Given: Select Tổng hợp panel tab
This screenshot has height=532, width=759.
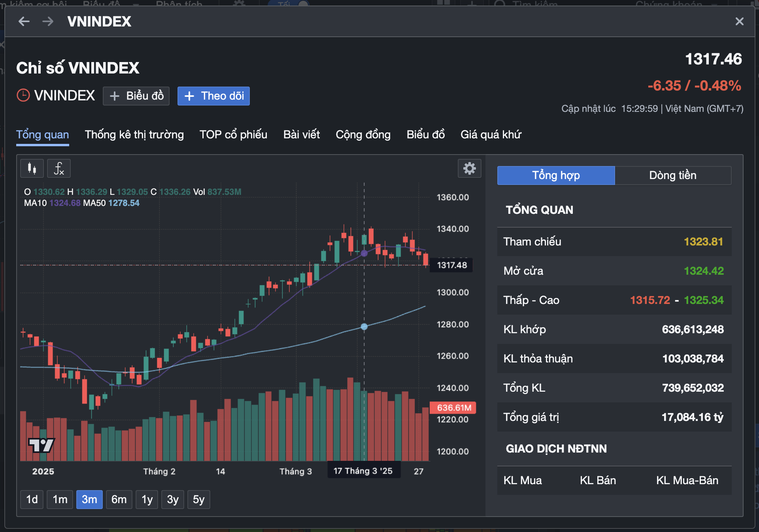Looking at the screenshot, I should pos(556,175).
